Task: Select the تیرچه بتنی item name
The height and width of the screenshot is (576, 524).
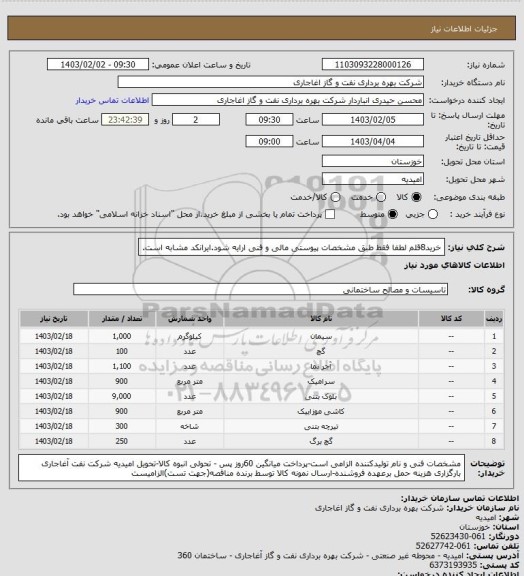Action: [321, 426]
